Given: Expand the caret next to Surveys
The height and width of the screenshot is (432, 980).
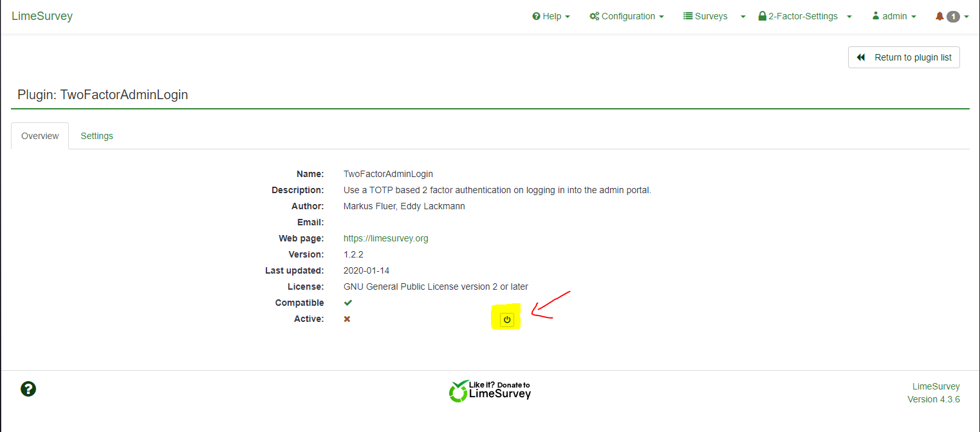Looking at the screenshot, I should (x=743, y=17).
